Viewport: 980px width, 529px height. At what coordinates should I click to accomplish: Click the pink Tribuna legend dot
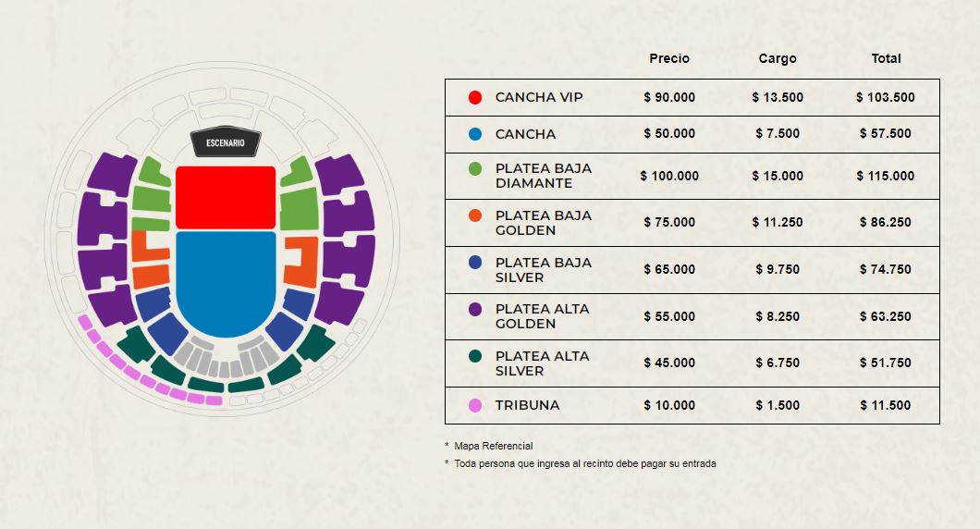pyautogui.click(x=475, y=405)
